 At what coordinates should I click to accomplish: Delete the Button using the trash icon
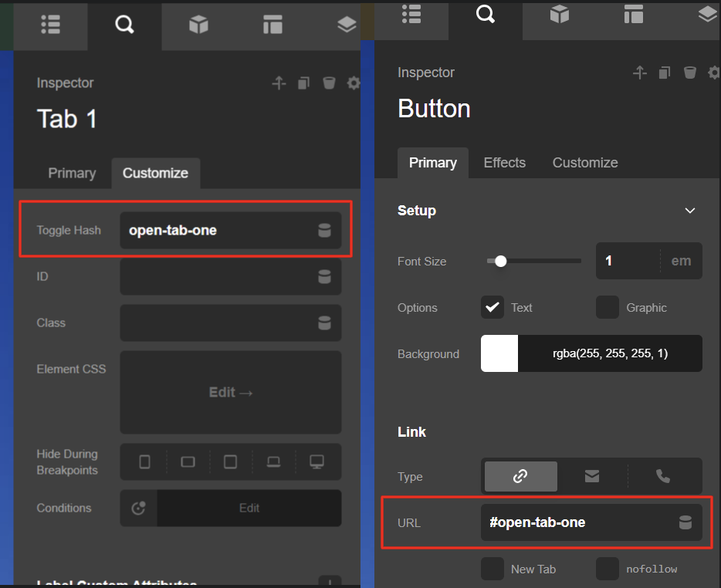click(x=689, y=72)
